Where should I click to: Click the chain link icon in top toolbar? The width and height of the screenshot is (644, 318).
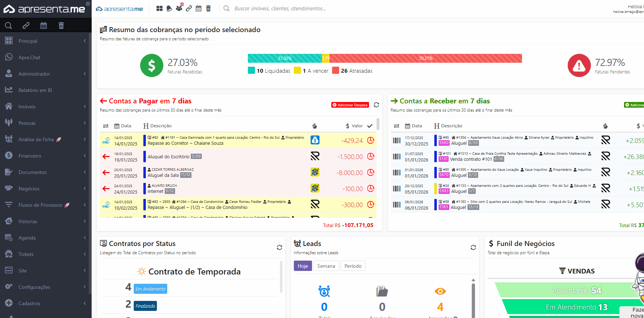189,8
